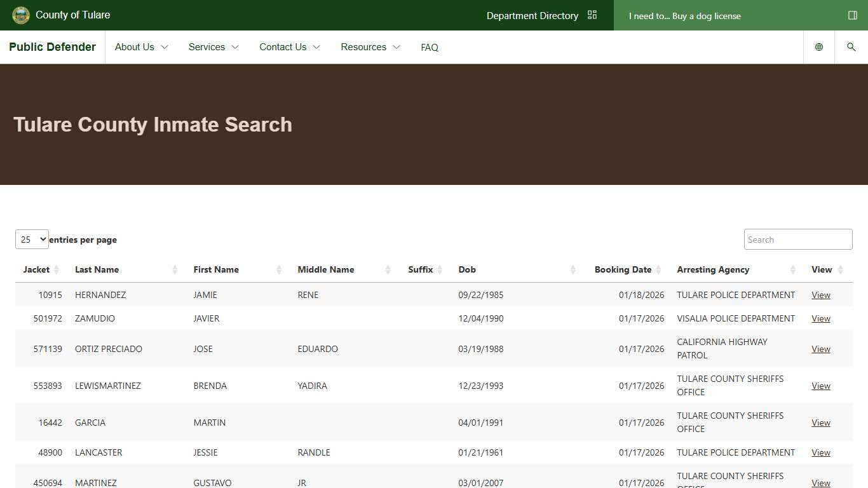
Task: Expand the Services navigation menu
Action: [x=213, y=46]
